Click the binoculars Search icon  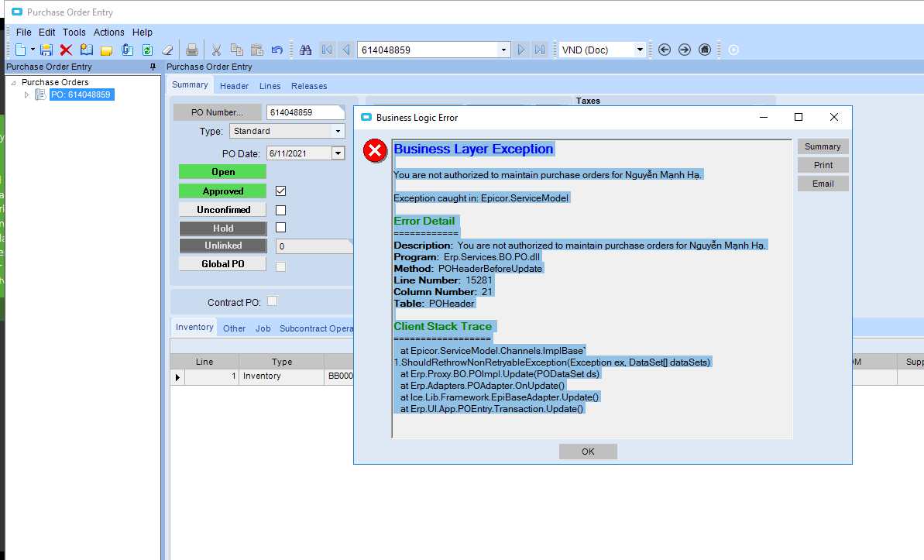[305, 50]
